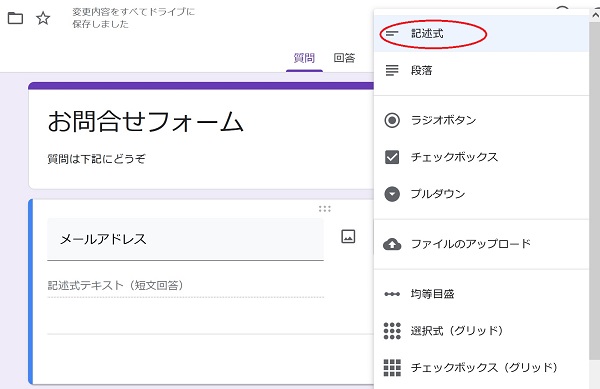Click the チェックボックス（グリッド） square grid icon
Image resolution: width=600 pixels, height=389 pixels.
(x=392, y=368)
